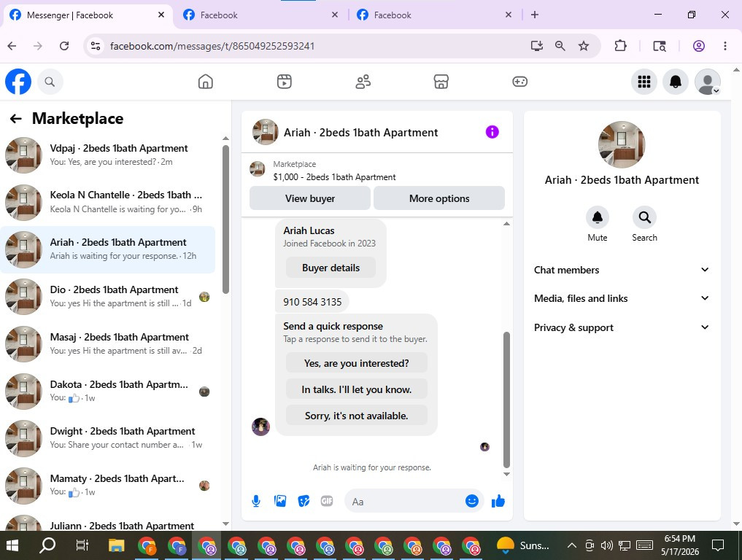Viewport: 742px width, 560px height.
Task: Open conversation information purple icon
Action: coord(492,132)
